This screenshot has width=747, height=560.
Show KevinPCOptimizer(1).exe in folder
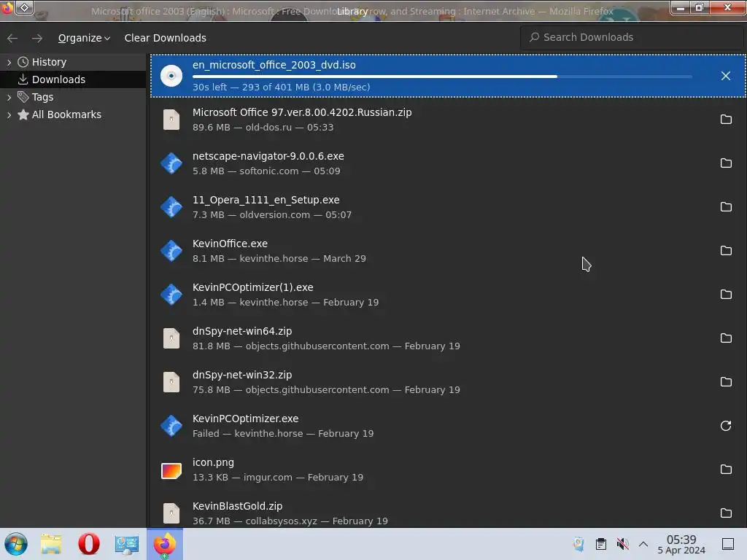[x=726, y=295]
